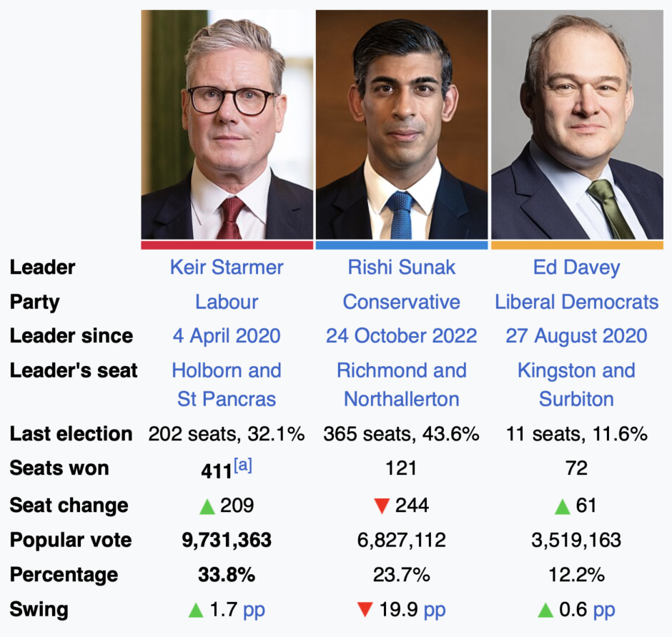Open the portrait photo above Ed Davey
The image size is (672, 637).
coord(577,124)
